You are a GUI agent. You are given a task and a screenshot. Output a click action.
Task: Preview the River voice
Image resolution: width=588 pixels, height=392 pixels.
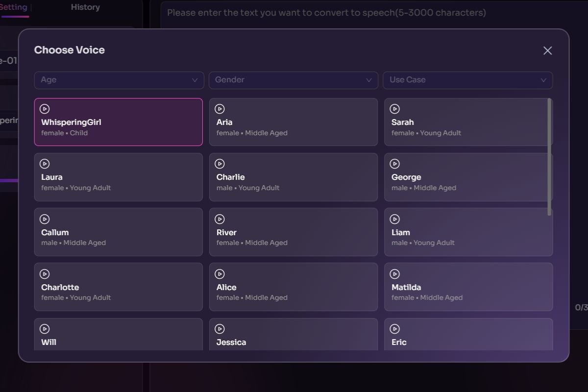coord(220,219)
